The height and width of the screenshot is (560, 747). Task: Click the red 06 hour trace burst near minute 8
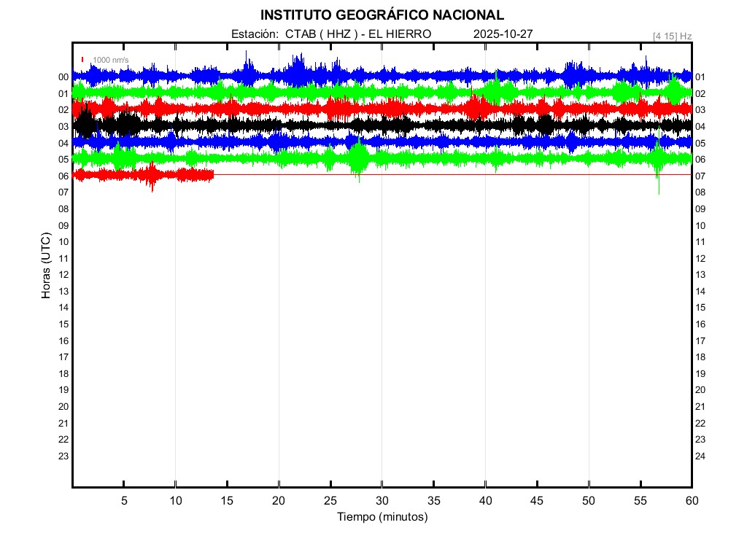pos(152,176)
